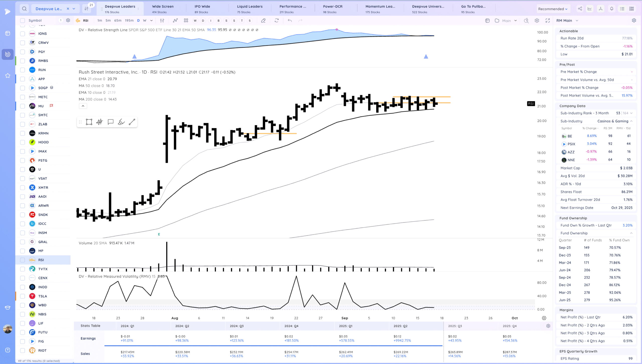642x364 pixels.
Task: Open RM Main panel settings gear
Action: (634, 21)
